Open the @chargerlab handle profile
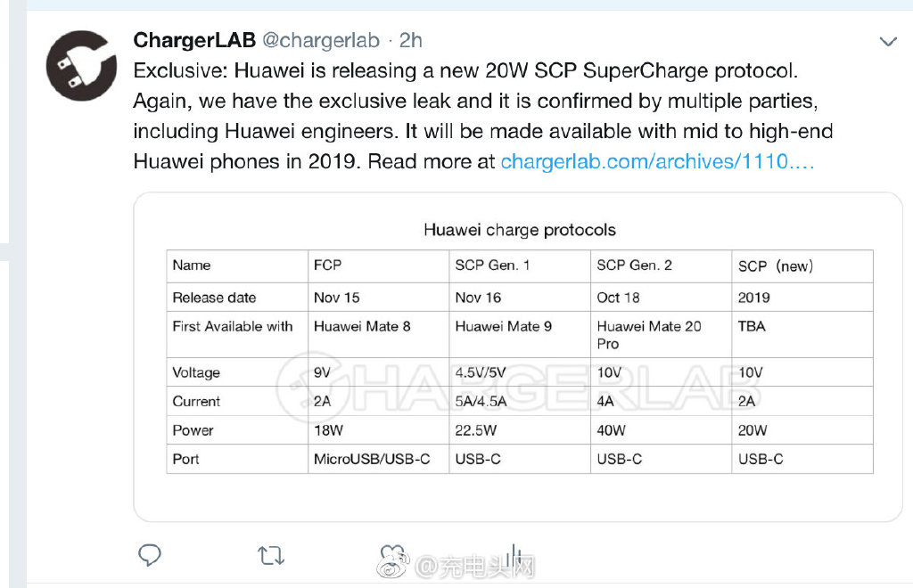Image resolution: width=913 pixels, height=588 pixels. click(x=320, y=40)
